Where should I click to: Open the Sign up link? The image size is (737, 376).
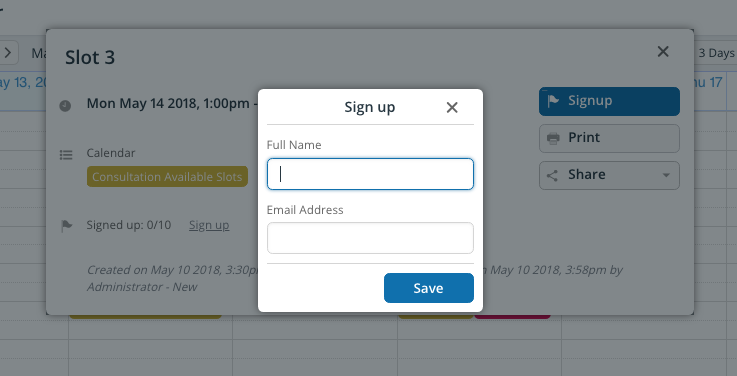pyautogui.click(x=209, y=225)
